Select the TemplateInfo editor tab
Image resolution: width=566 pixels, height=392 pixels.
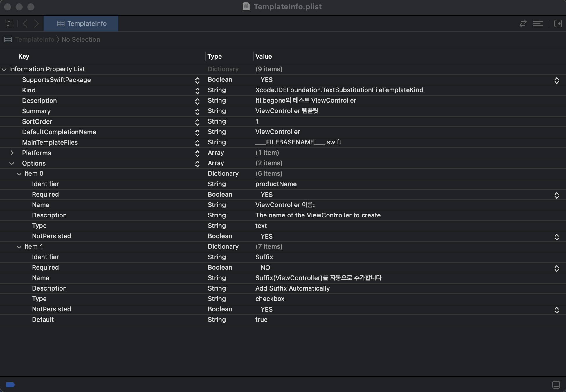[x=81, y=23]
